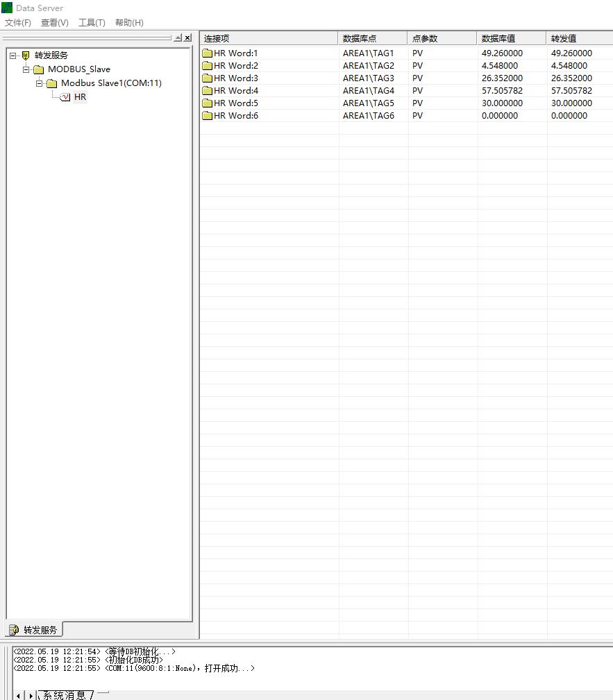Click the HR Word:6 folder icon
613x700 pixels.
point(207,115)
